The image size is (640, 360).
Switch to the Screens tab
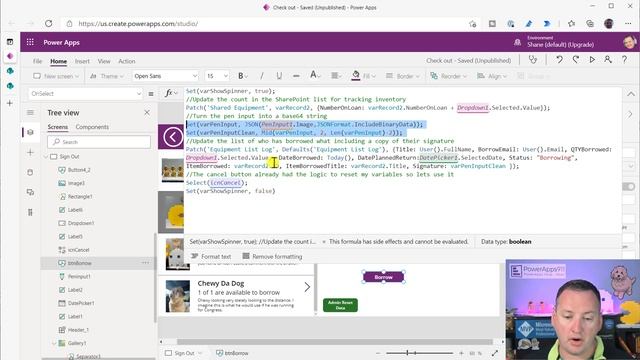58,127
